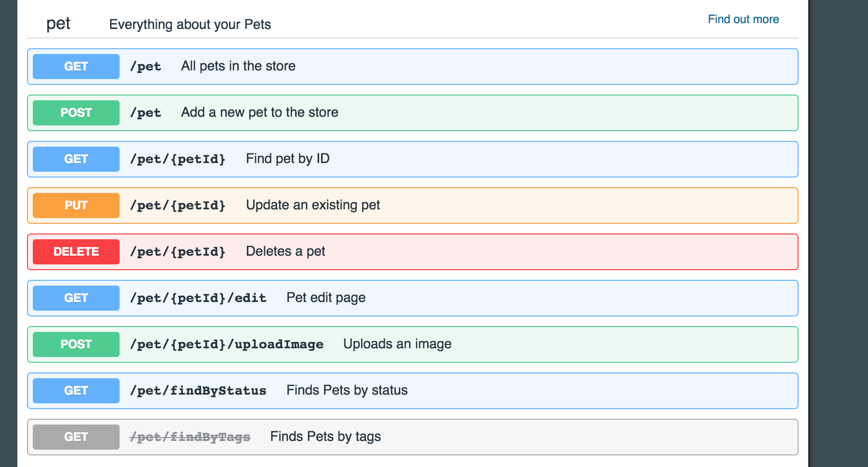Click the POST badge for 'Uploads an image'
Screen dimensions: 868x467
click(x=76, y=344)
